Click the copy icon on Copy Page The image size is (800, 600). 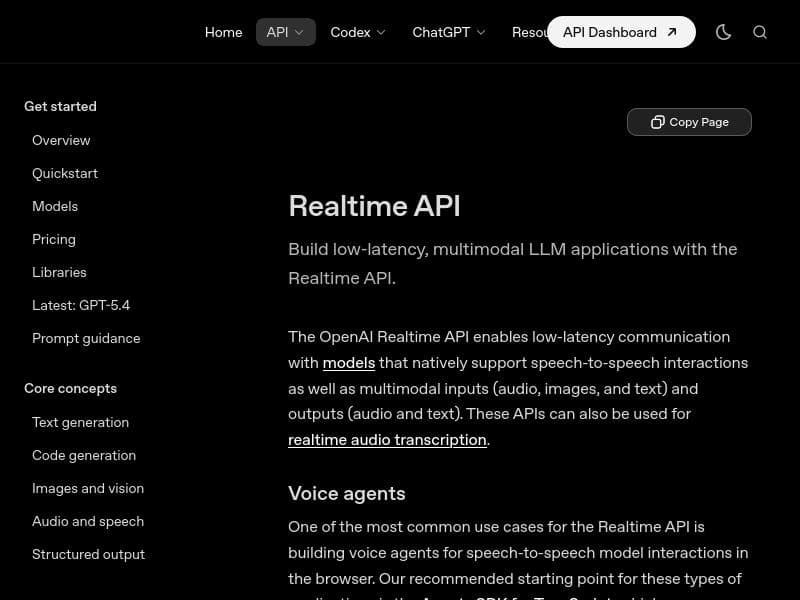[658, 122]
